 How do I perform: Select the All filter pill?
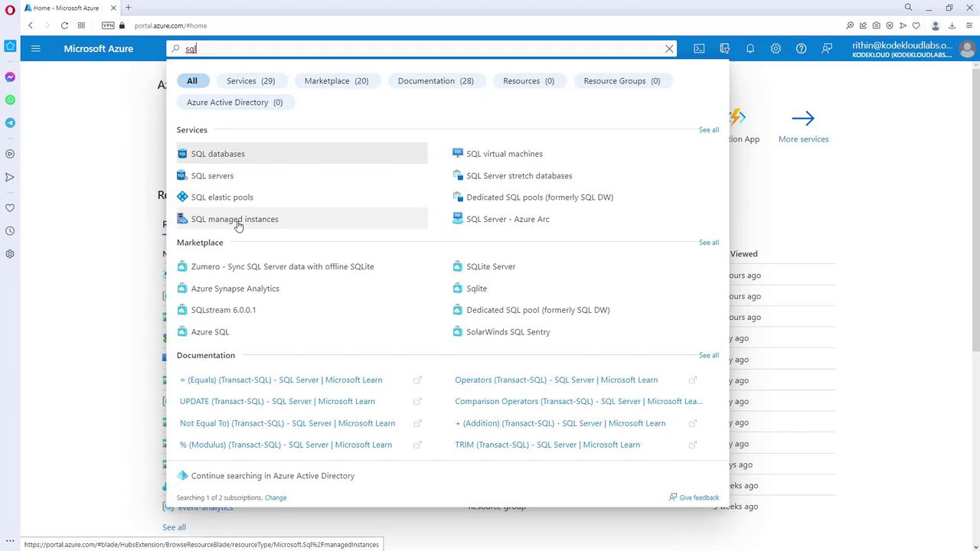(192, 80)
